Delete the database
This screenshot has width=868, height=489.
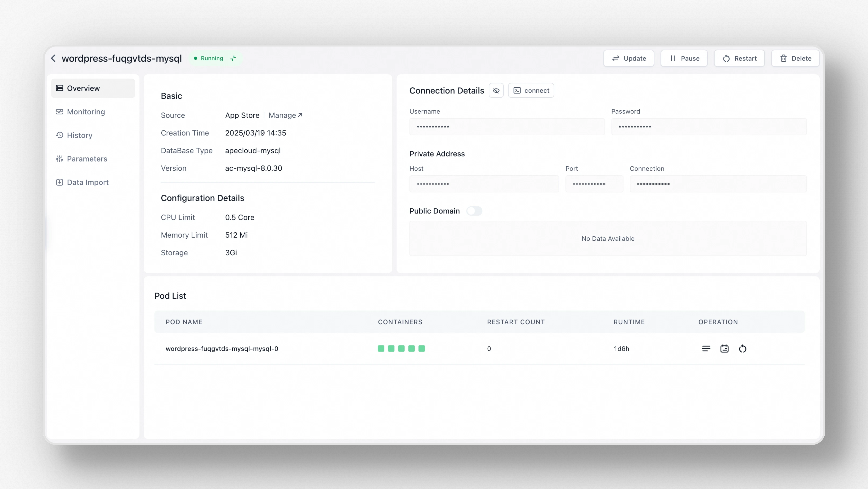(795, 58)
